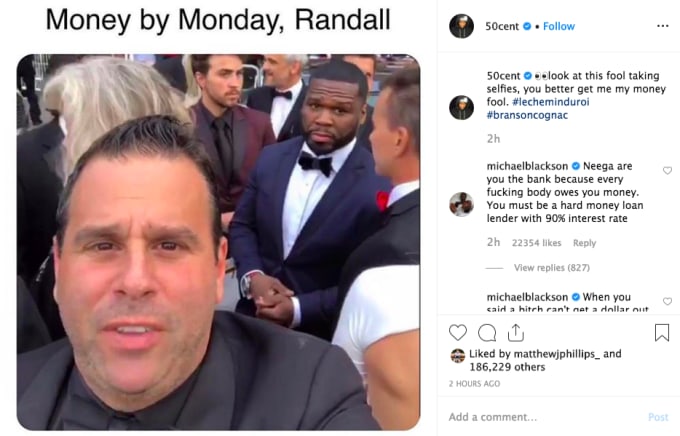Viewport: 680px width, 436px height.
Task: Reply to michaelblackson's comment
Action: tap(584, 243)
